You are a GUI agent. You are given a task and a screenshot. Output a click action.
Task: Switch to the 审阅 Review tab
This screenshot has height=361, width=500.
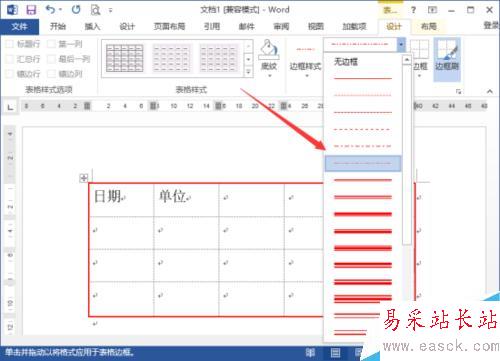point(281,26)
